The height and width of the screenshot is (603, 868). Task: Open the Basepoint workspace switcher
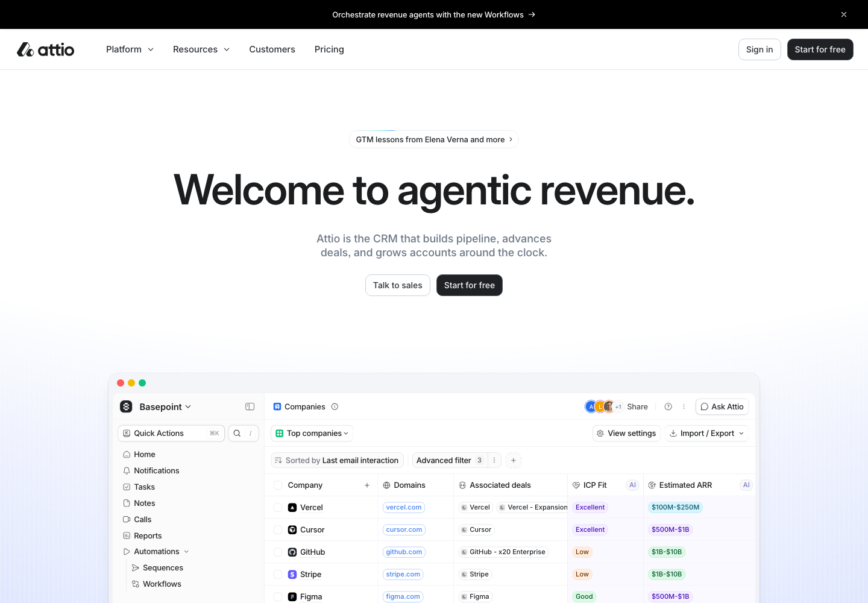click(x=165, y=407)
